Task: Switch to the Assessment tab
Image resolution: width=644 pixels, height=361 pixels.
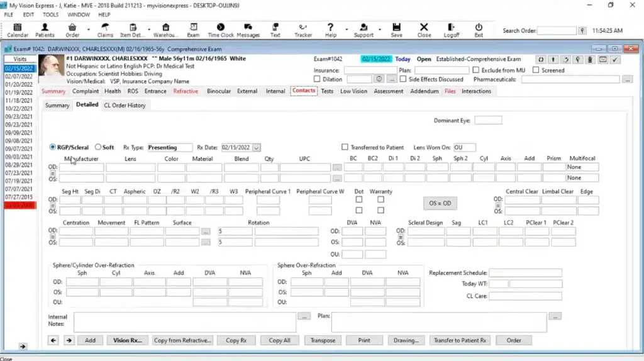Action: [388, 91]
